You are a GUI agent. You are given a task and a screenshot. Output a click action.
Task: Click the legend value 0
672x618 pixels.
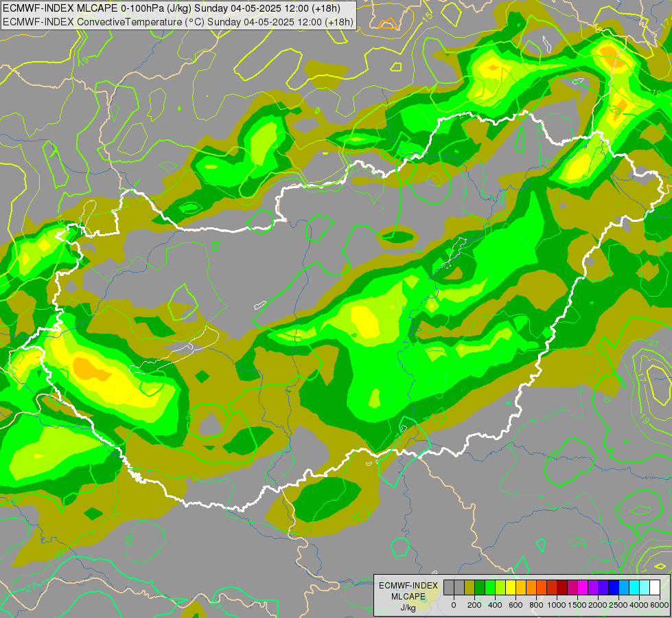click(454, 605)
